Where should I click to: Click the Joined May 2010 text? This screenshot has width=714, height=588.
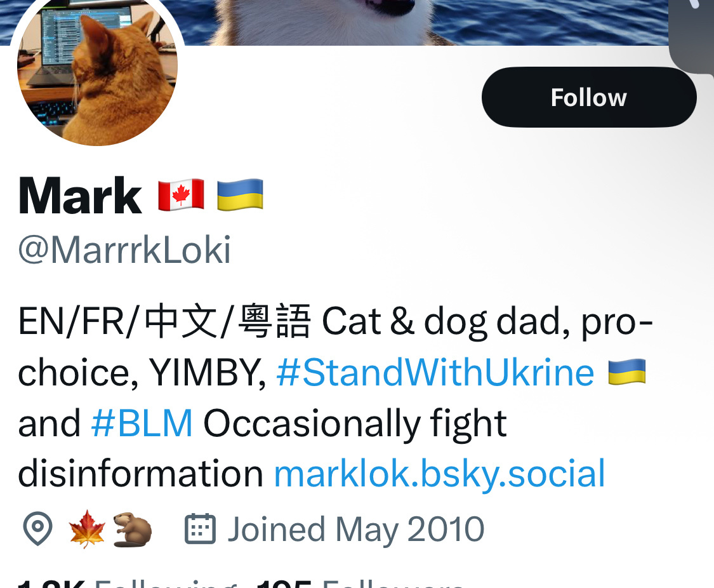click(x=355, y=529)
